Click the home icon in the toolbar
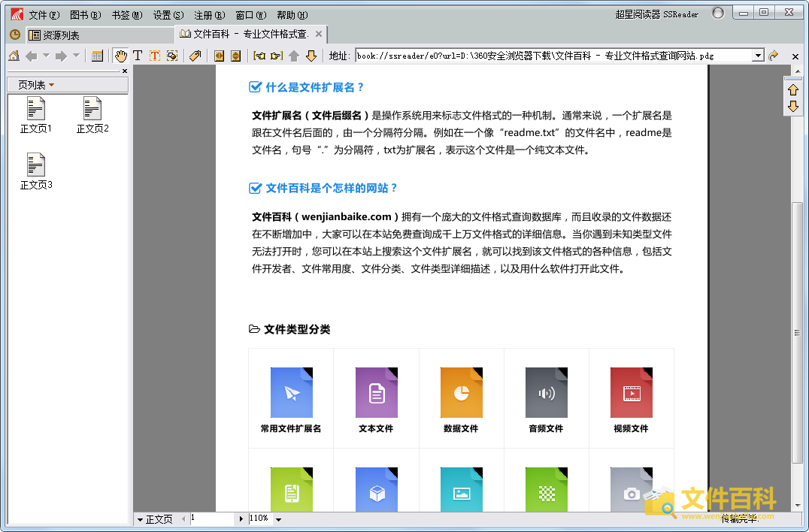Viewport: 809px width, 532px height. tap(13, 56)
